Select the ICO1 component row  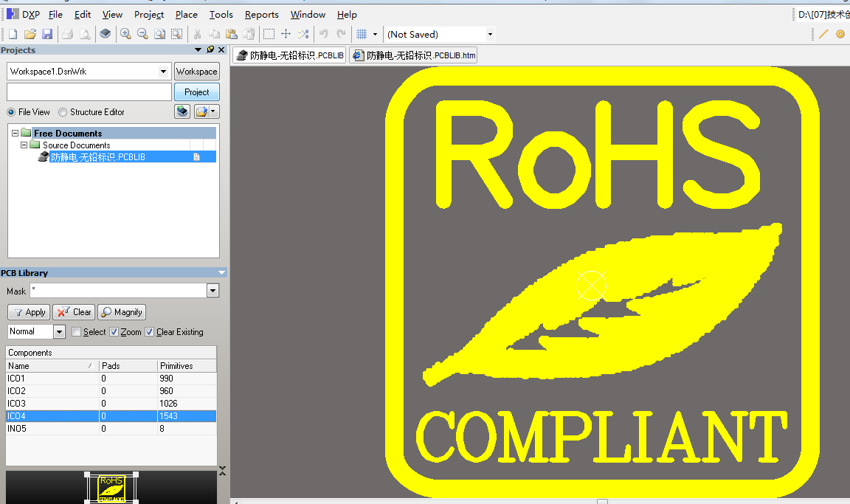point(111,379)
